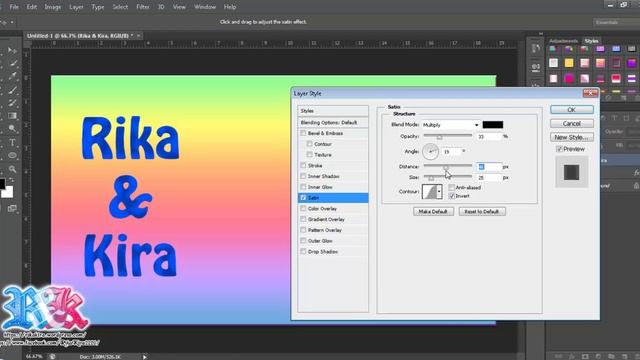This screenshot has height=360, width=640.
Task: Click the fx icon on the text layer
Action: (636, 173)
